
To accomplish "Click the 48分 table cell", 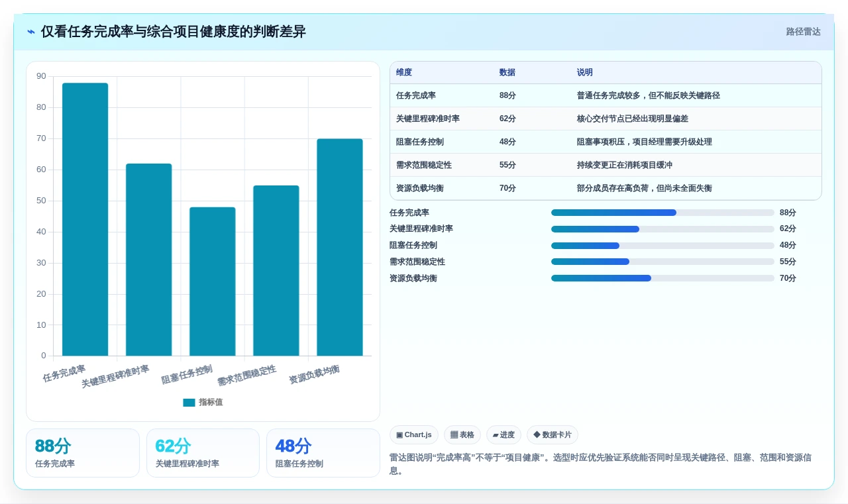I will 507,142.
